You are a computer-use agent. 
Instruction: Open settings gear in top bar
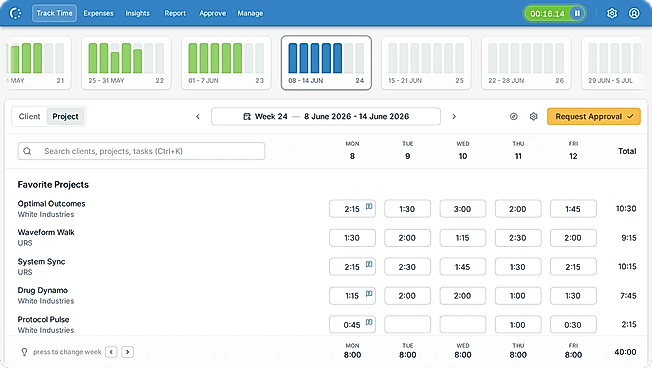point(612,13)
